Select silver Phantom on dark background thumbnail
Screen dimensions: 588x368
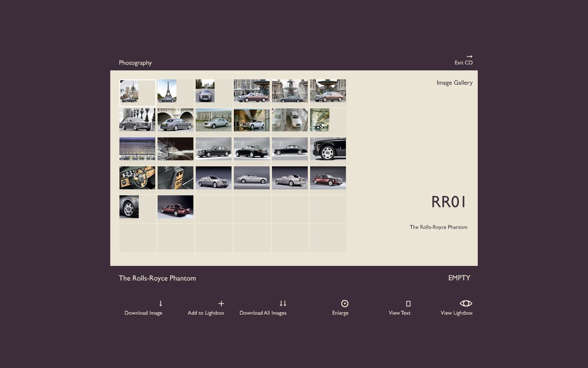[x=214, y=178]
